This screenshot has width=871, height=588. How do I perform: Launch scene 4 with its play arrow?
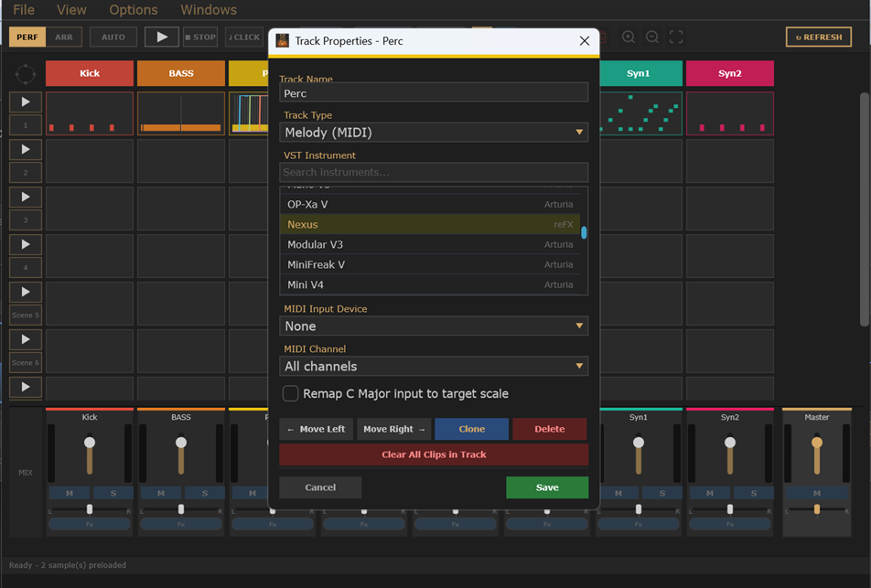click(26, 244)
